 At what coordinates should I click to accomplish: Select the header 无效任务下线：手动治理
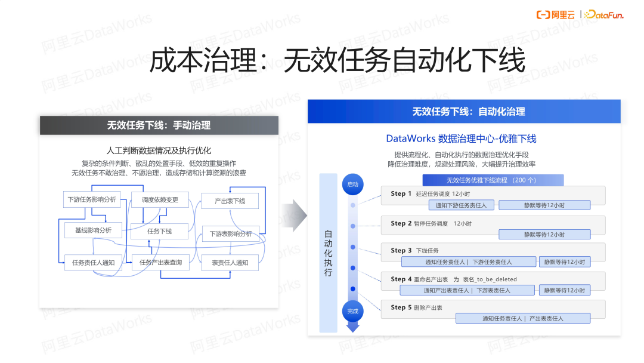(159, 125)
